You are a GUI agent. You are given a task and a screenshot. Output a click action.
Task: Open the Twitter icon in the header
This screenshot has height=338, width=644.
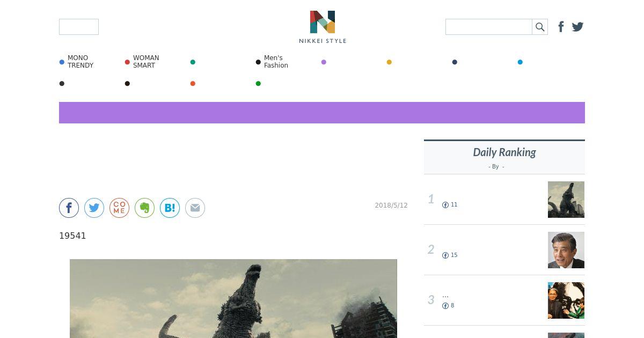point(577,27)
